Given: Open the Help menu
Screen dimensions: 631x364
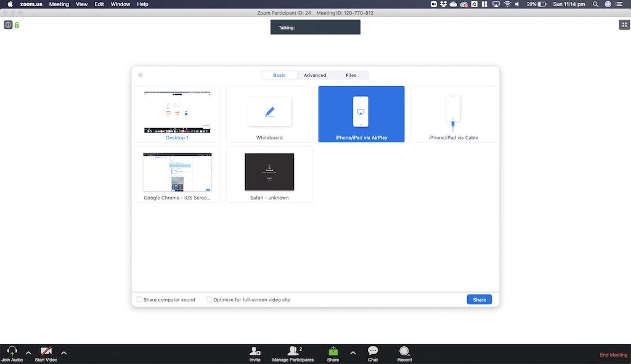Looking at the screenshot, I should coord(142,4).
